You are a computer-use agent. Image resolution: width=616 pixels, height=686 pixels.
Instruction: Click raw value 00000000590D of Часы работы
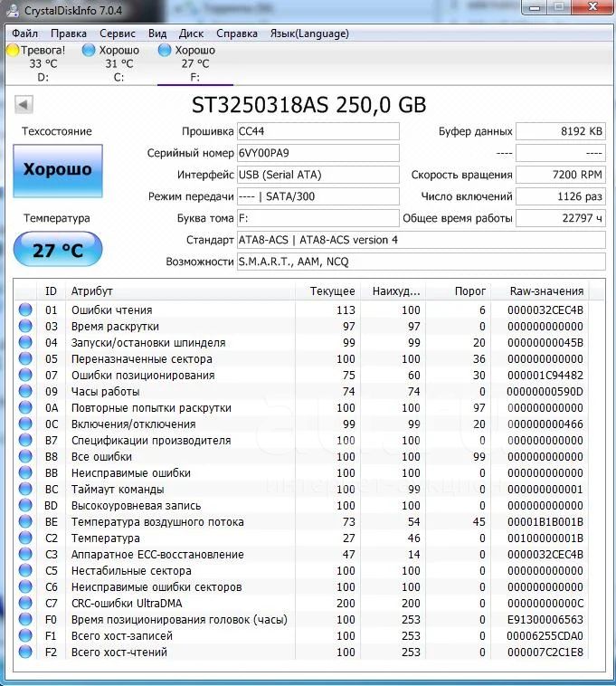(545, 392)
